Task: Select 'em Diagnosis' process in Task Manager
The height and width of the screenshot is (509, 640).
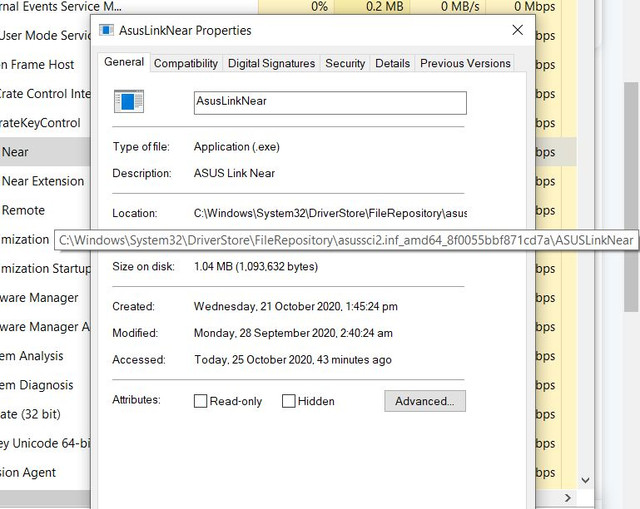Action: coord(45,385)
